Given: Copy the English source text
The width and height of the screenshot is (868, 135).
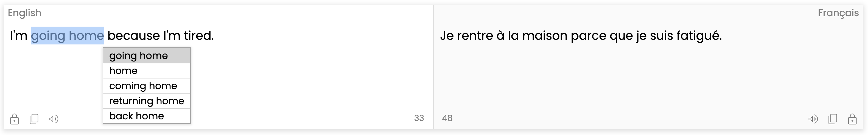Looking at the screenshot, I should coord(34,119).
